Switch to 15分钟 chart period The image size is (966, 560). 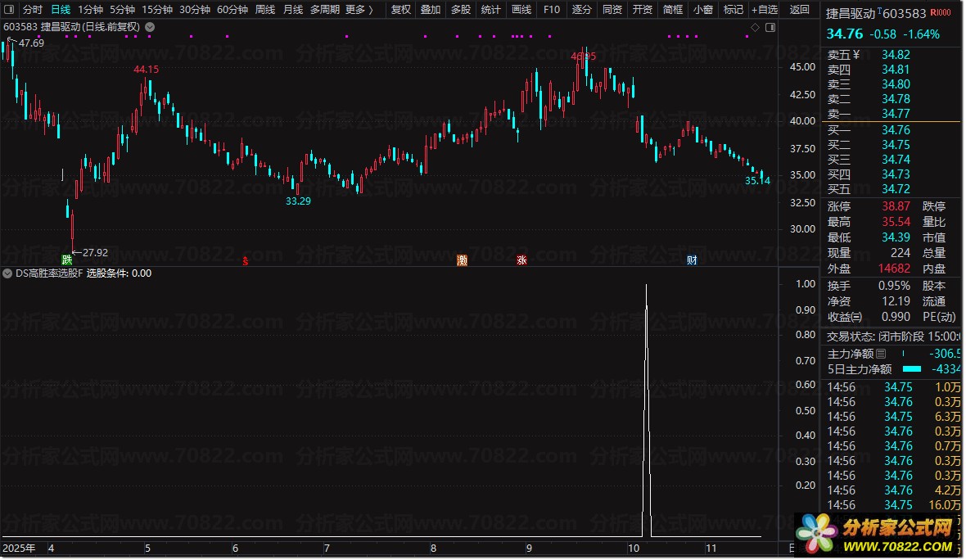[157, 9]
